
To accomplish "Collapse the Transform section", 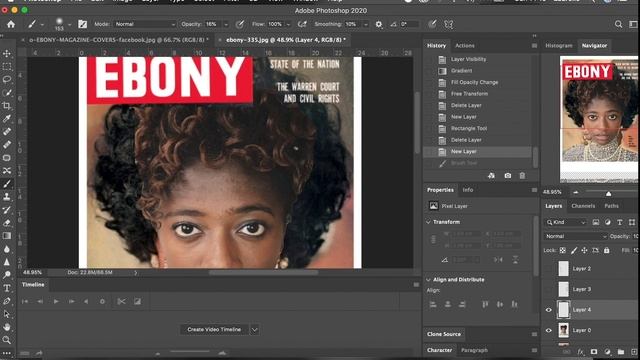I will [x=429, y=222].
